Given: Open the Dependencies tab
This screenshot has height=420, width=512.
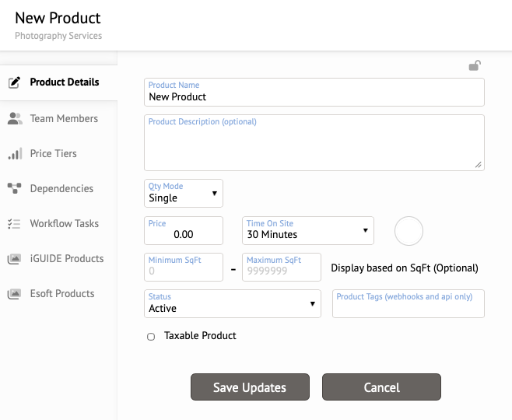Looking at the screenshot, I should pos(59,188).
